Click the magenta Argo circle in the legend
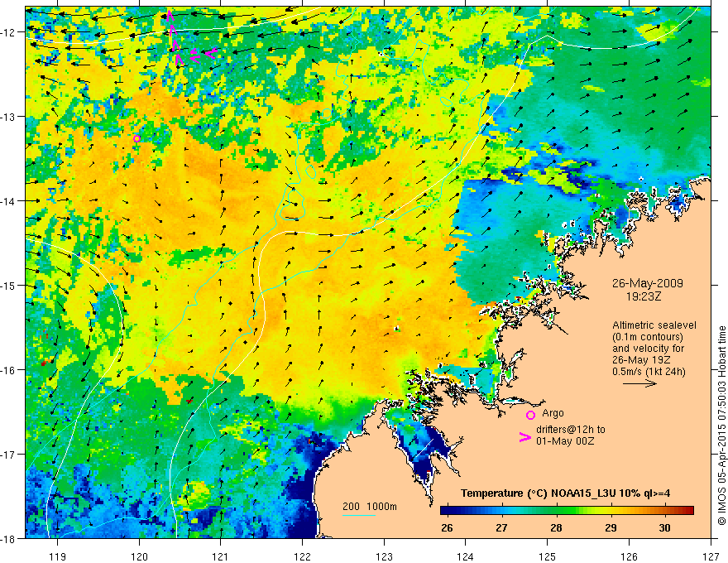This screenshot has height=563, width=728. 530,415
